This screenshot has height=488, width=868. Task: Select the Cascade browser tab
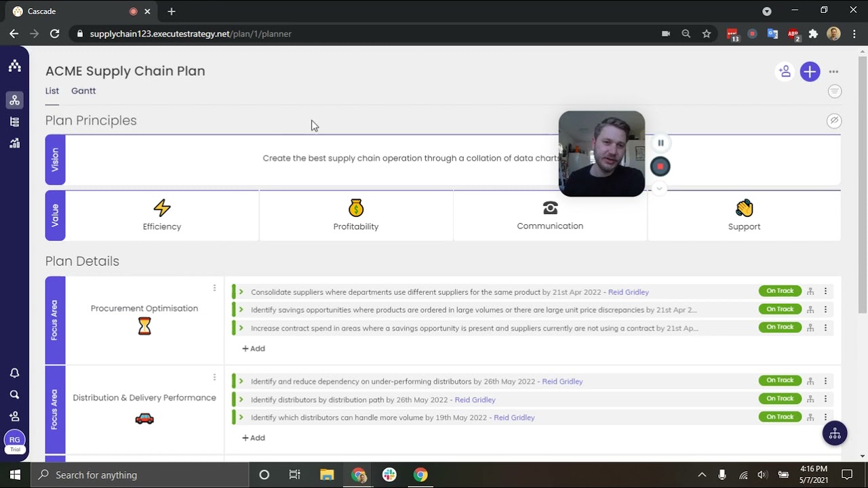click(81, 12)
